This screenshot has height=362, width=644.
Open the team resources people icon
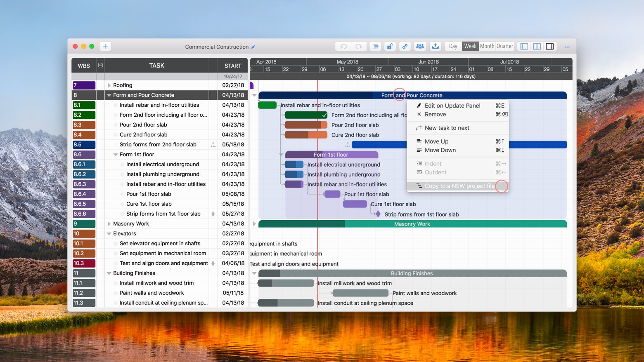pyautogui.click(x=420, y=47)
